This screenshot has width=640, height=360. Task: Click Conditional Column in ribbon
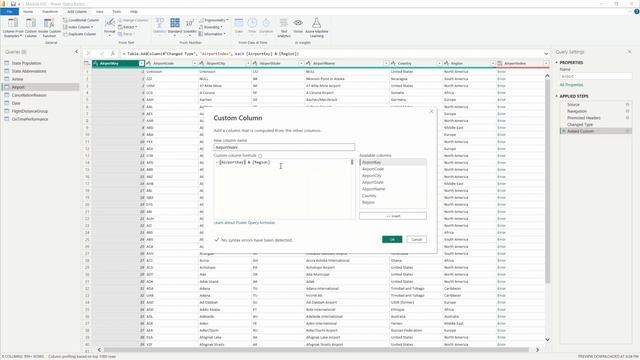pos(81,20)
